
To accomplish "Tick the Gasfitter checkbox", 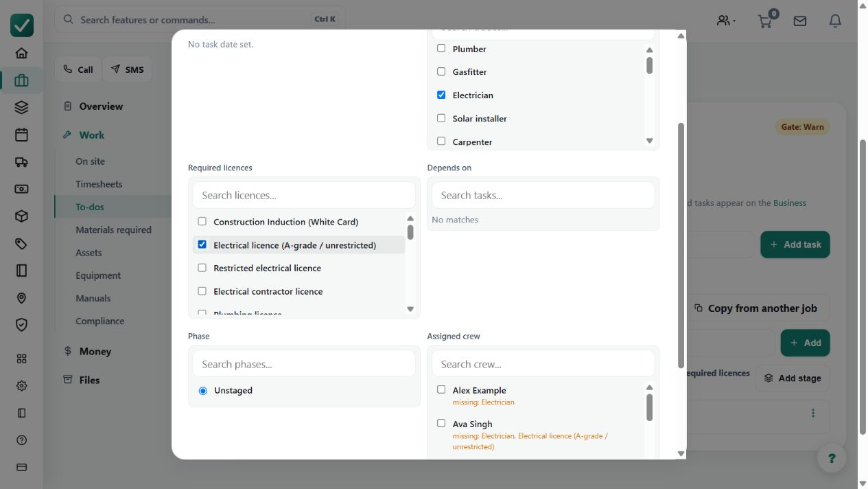I will (x=441, y=71).
